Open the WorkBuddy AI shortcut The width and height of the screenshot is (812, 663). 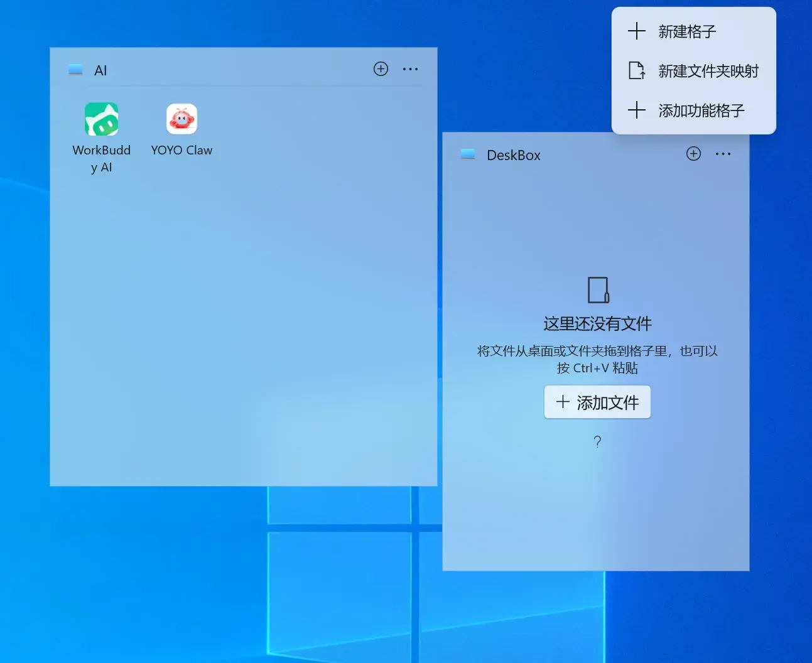pos(102,138)
